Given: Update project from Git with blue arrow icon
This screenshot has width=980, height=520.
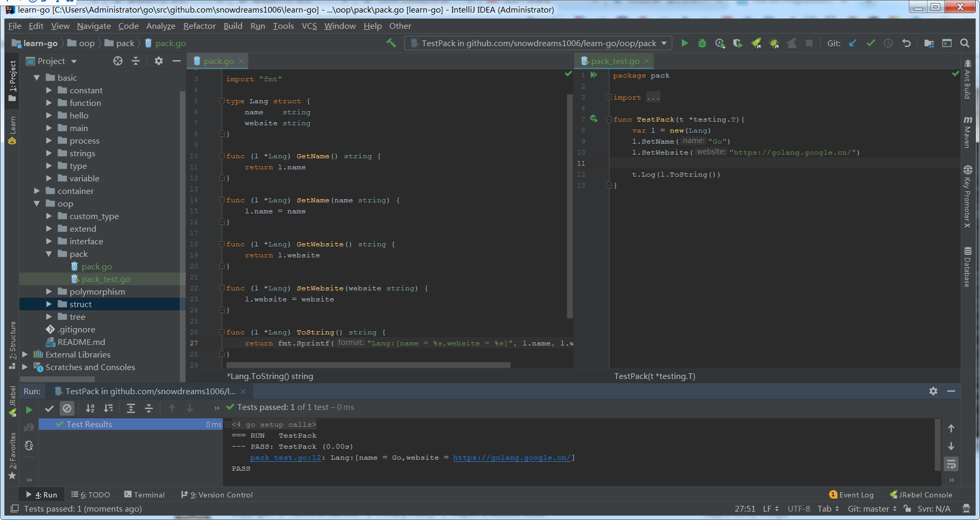Looking at the screenshot, I should pos(852,43).
